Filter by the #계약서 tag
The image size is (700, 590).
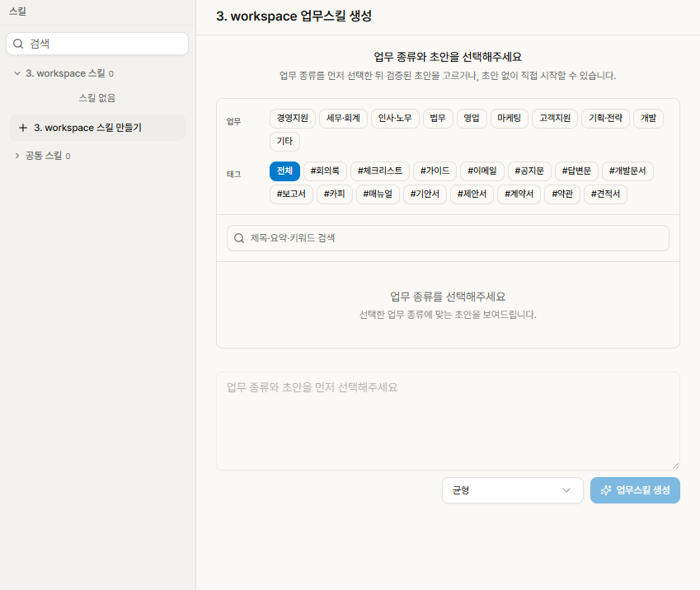tap(519, 194)
